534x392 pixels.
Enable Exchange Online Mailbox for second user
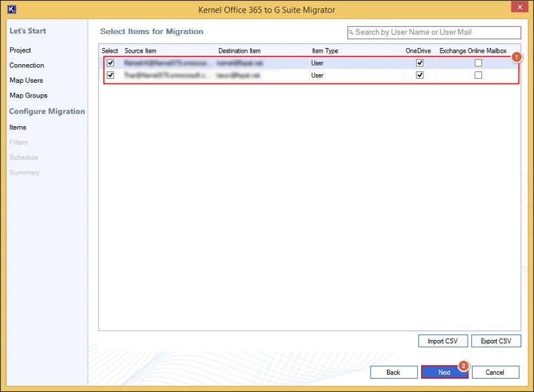coord(478,75)
